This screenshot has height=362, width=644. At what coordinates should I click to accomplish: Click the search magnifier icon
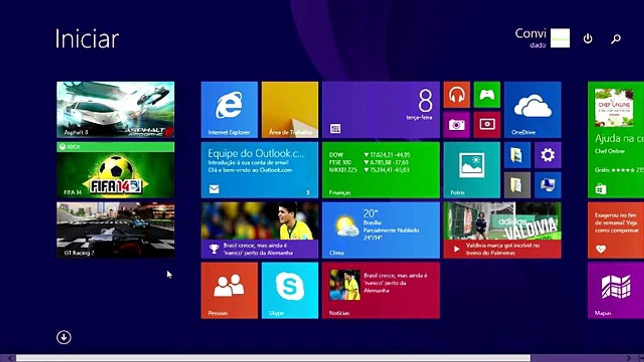pyautogui.click(x=616, y=39)
